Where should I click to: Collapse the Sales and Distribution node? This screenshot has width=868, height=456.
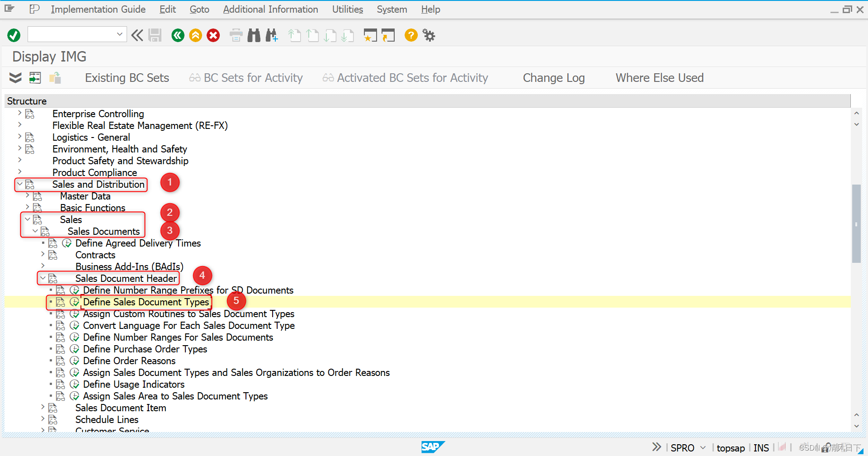tap(20, 184)
